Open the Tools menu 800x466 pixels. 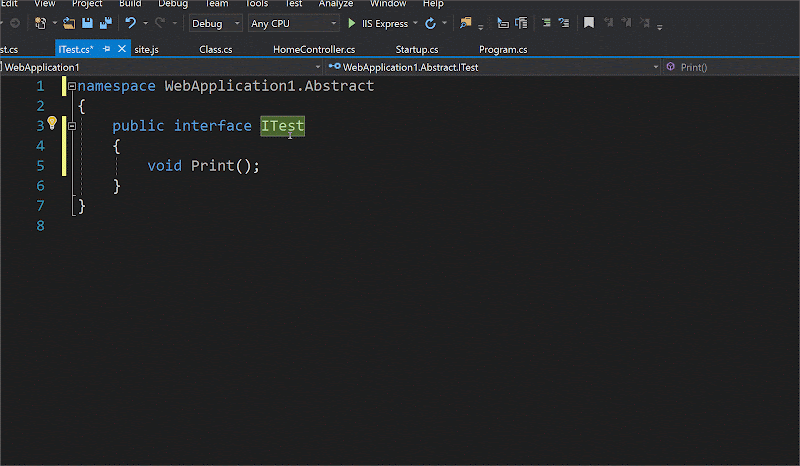pyautogui.click(x=257, y=4)
